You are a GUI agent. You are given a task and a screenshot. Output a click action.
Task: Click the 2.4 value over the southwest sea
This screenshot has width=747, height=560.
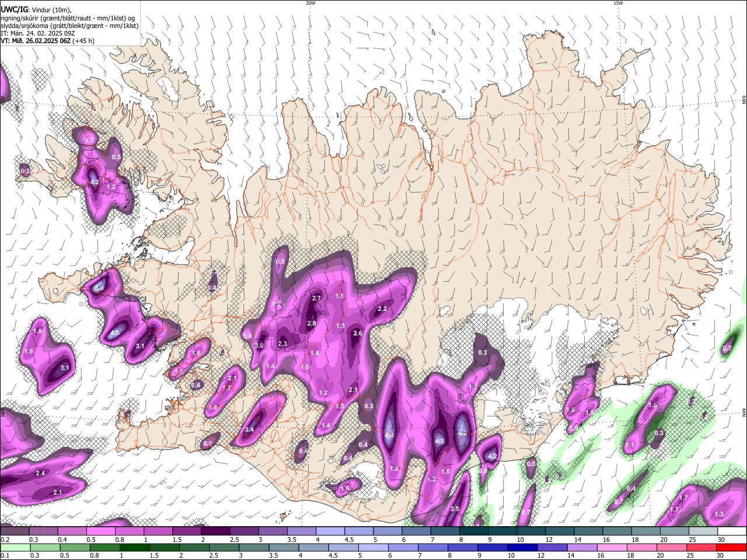pos(40,473)
